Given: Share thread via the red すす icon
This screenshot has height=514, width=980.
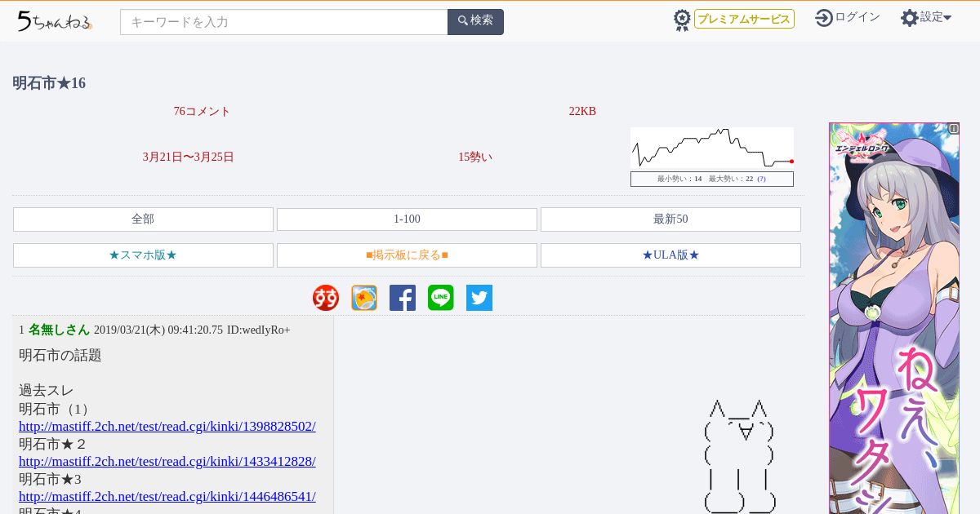Looking at the screenshot, I should [326, 298].
